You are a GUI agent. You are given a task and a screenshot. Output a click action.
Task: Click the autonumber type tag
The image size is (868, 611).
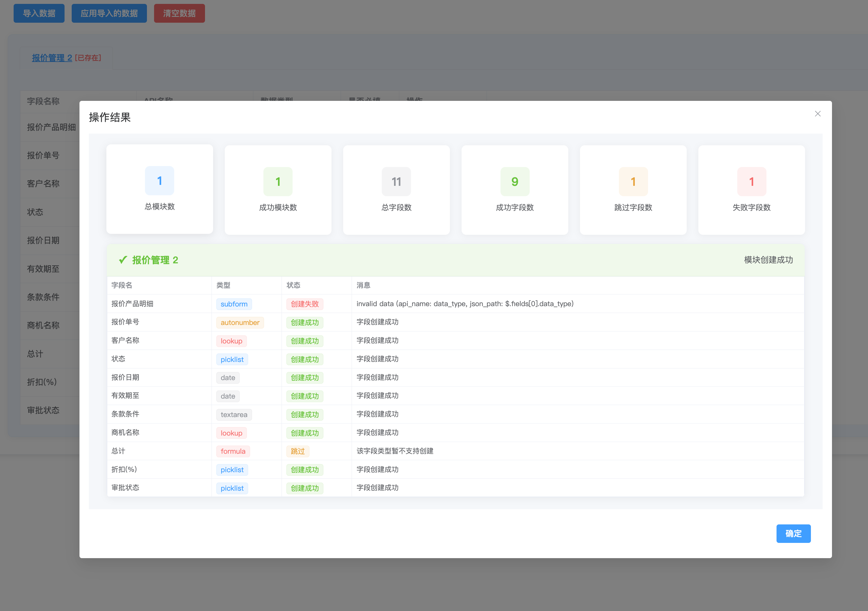240,322
